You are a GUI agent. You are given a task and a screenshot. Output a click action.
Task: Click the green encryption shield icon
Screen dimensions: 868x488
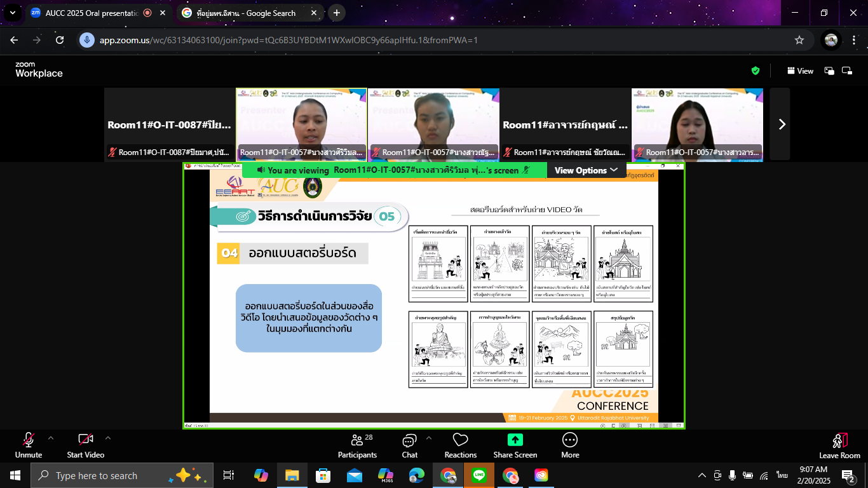pos(756,71)
